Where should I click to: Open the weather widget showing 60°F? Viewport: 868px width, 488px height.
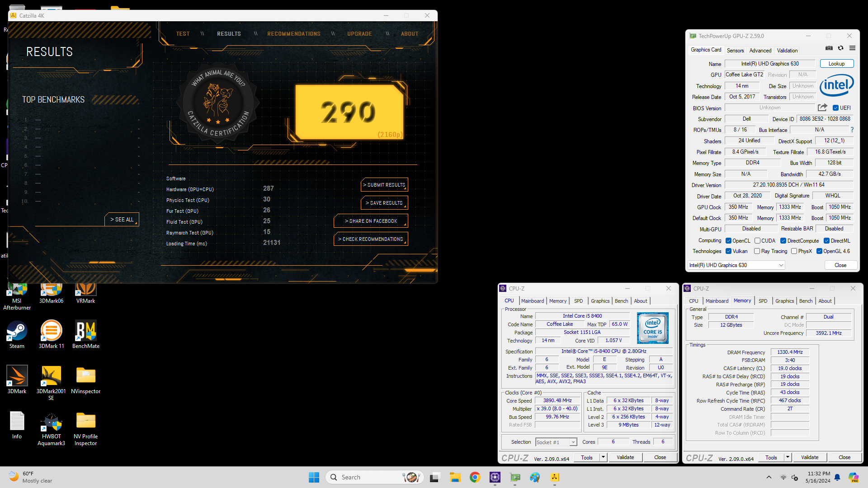[x=31, y=477]
